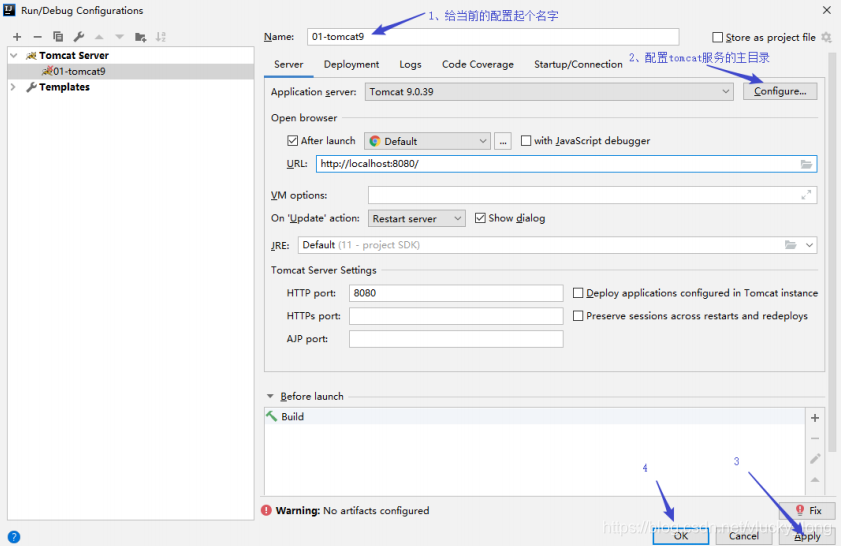The height and width of the screenshot is (546, 841).
Task: Click the Cancel button
Action: [743, 536]
